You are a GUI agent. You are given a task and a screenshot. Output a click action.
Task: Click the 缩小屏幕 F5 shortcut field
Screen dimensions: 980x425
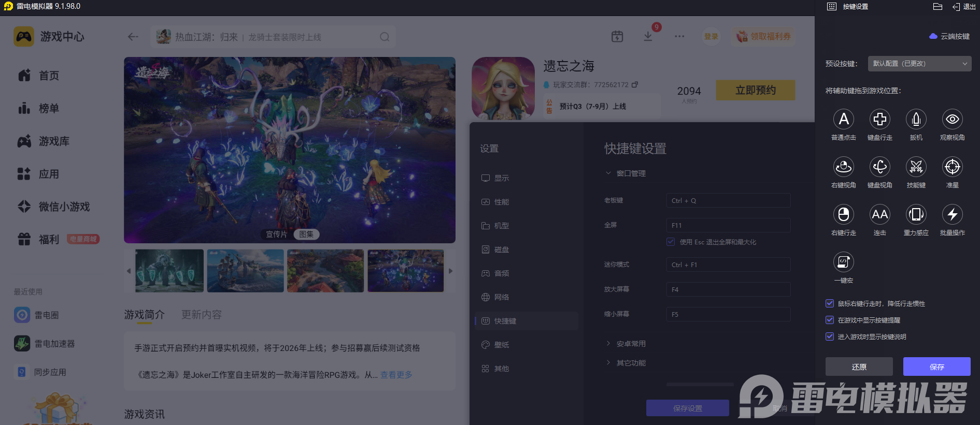[x=728, y=314]
